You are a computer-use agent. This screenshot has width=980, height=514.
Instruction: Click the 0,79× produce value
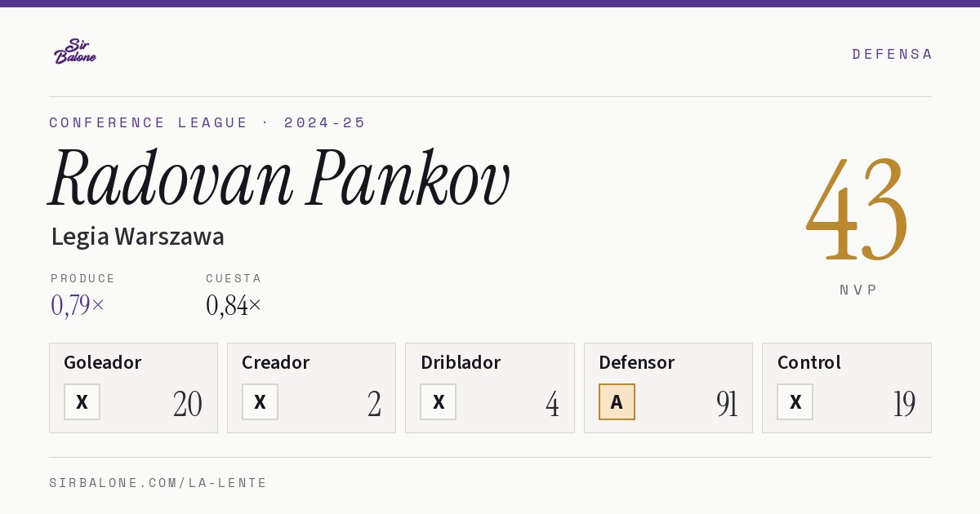tap(78, 305)
